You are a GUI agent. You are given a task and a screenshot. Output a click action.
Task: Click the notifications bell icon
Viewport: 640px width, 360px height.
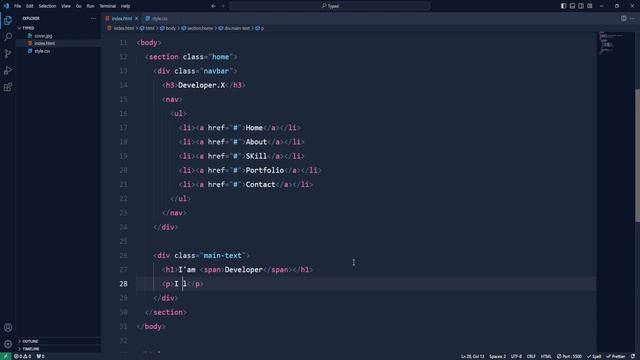[x=633, y=356]
